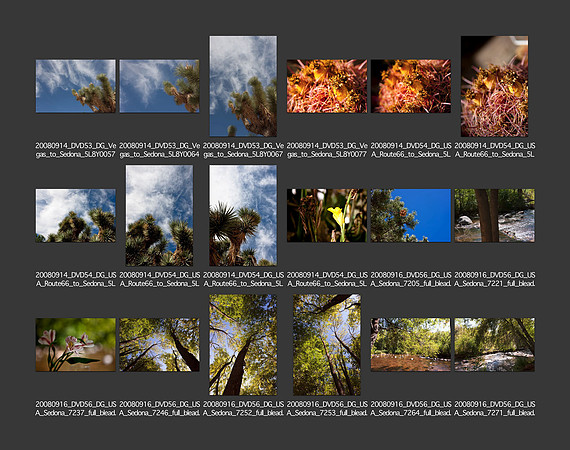The width and height of the screenshot is (570, 450).
Task: Pick the landscape tree canopy thumbnail 7246
Action: point(159,345)
